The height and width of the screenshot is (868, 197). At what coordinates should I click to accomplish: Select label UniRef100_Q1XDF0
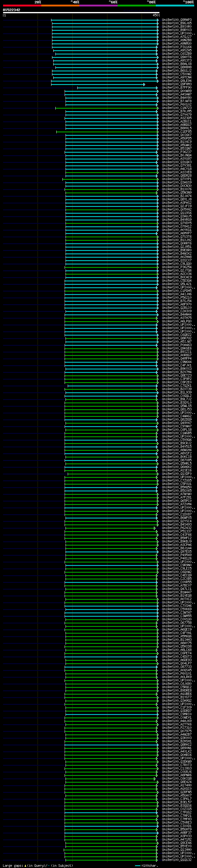click(x=176, y=474)
